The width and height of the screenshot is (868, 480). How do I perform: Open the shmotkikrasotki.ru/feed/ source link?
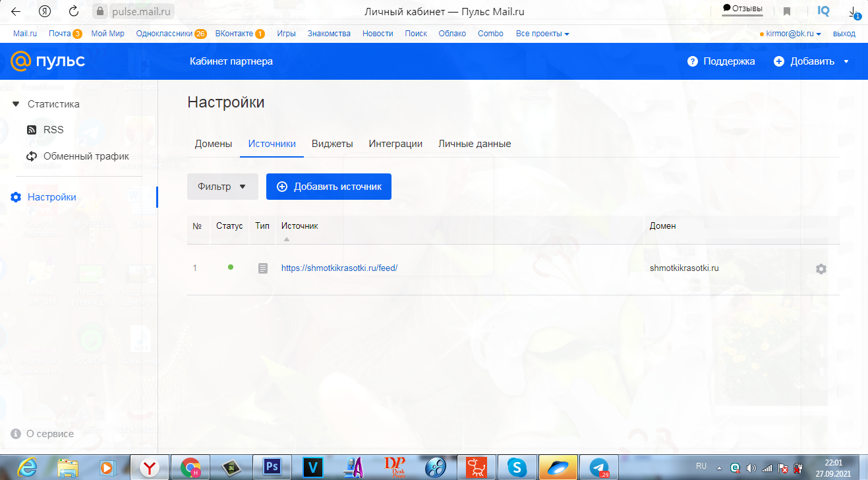[x=339, y=268]
